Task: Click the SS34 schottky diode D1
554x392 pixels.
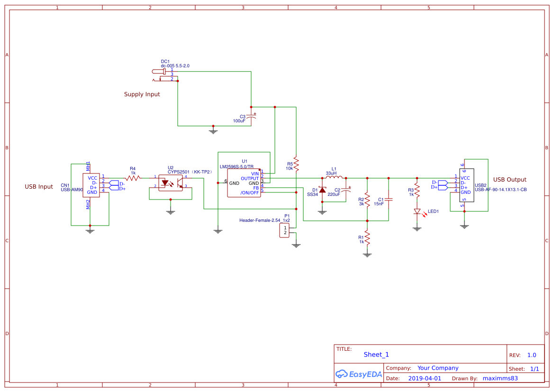Action: coord(322,191)
